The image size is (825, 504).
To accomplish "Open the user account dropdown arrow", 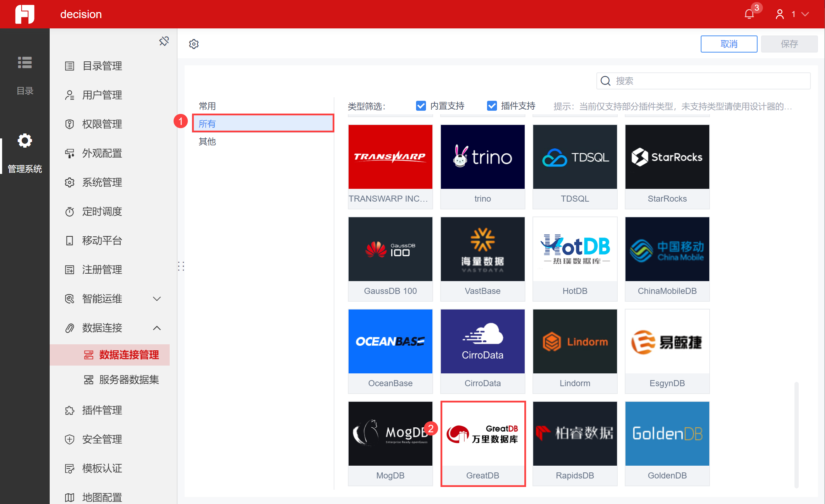I will (x=805, y=14).
